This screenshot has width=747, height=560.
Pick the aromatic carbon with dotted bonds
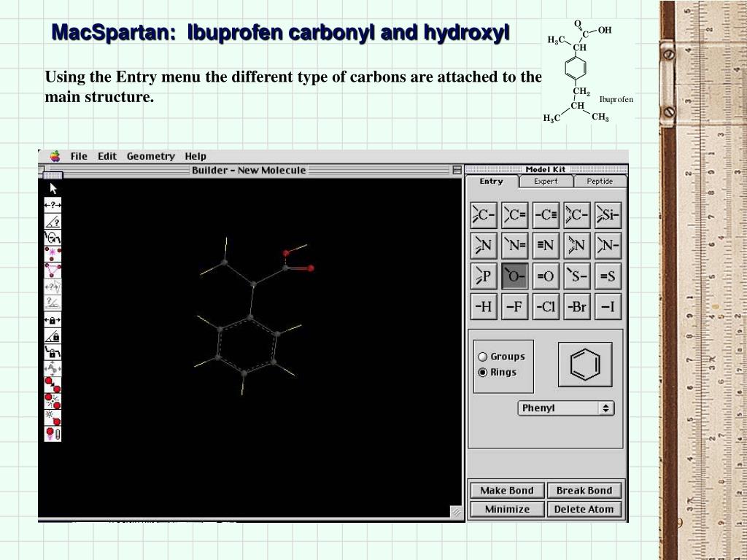[x=577, y=215]
